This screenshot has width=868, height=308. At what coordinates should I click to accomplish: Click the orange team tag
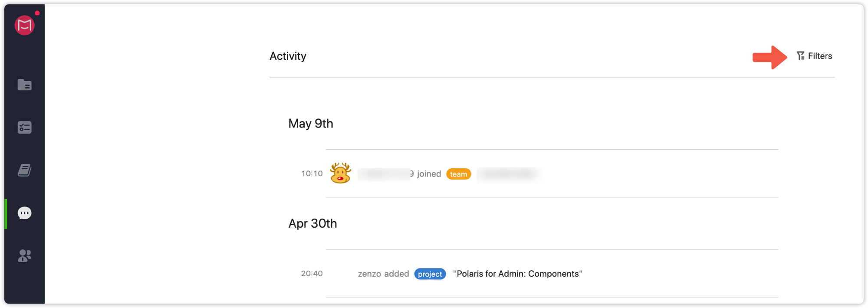click(x=459, y=174)
